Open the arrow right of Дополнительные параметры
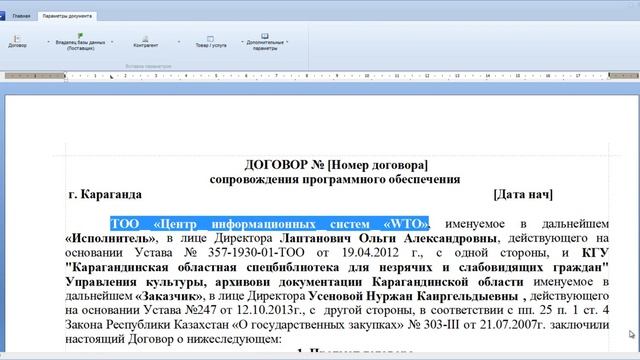The width and height of the screenshot is (640, 360). point(287,42)
